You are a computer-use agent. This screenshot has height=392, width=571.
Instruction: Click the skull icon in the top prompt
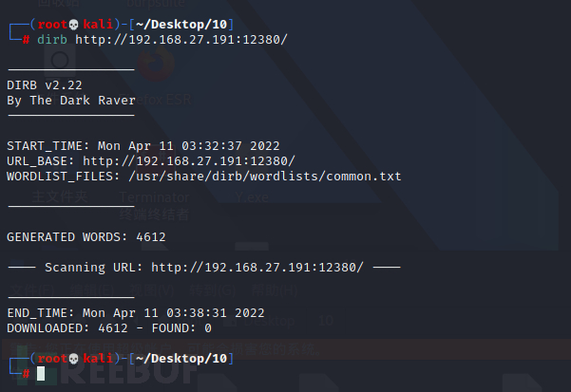[75, 23]
